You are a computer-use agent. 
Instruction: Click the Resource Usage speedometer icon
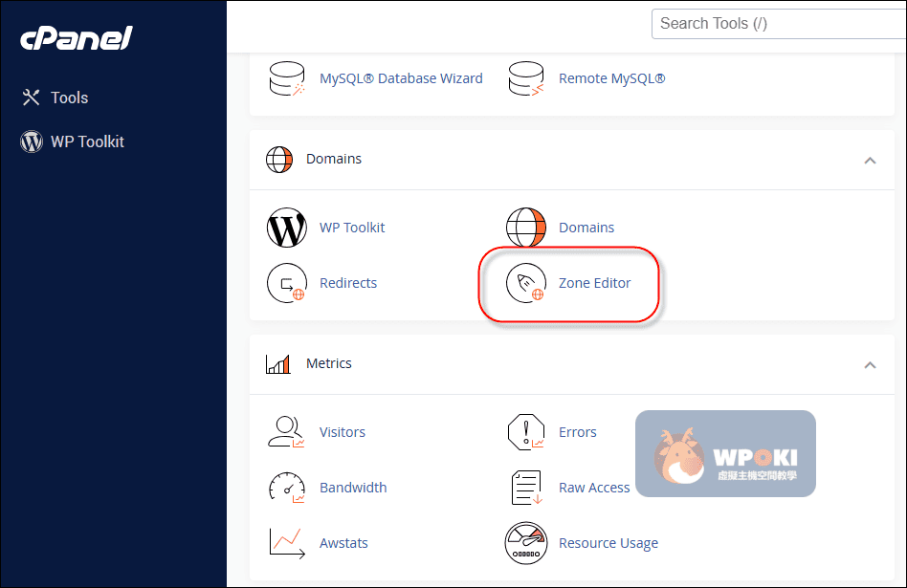click(525, 543)
